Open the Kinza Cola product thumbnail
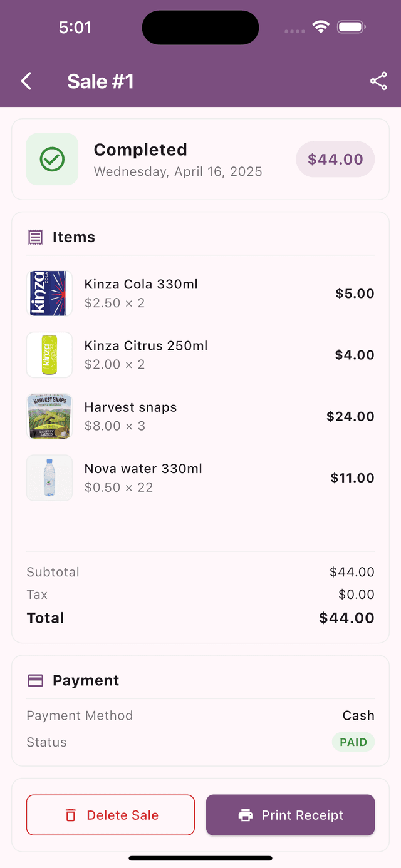401x868 pixels. click(x=49, y=294)
